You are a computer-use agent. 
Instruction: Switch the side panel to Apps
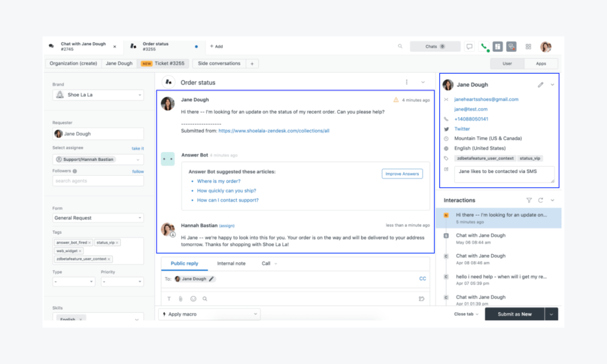tap(541, 64)
